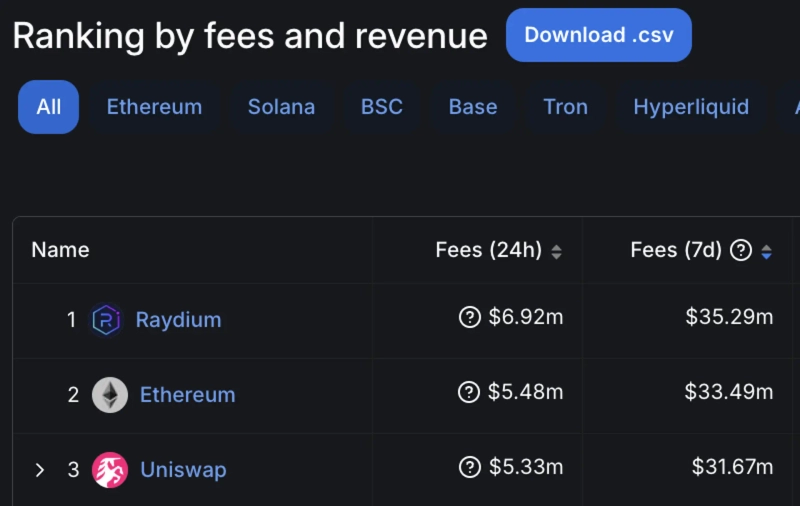Select the Tron chain filter
This screenshot has width=800, height=506.
coord(565,107)
